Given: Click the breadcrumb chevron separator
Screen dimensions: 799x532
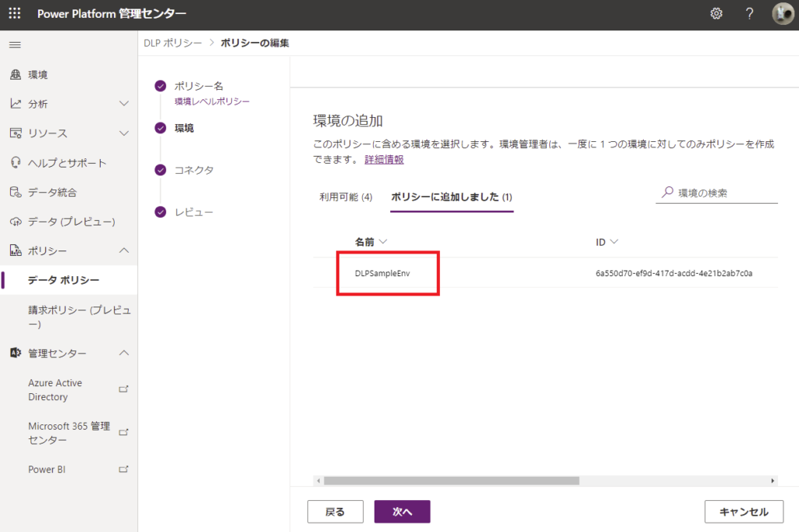Looking at the screenshot, I should [x=211, y=43].
